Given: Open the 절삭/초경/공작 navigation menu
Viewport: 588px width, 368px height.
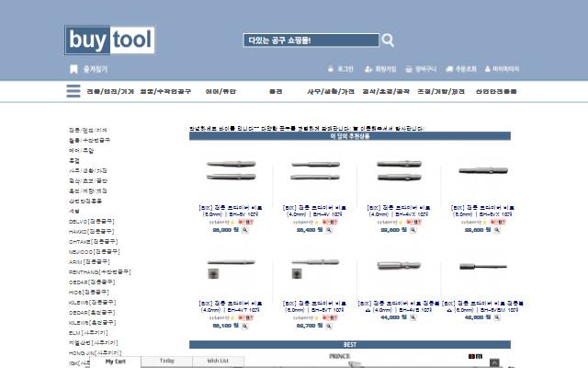Looking at the screenshot, I should point(386,91).
